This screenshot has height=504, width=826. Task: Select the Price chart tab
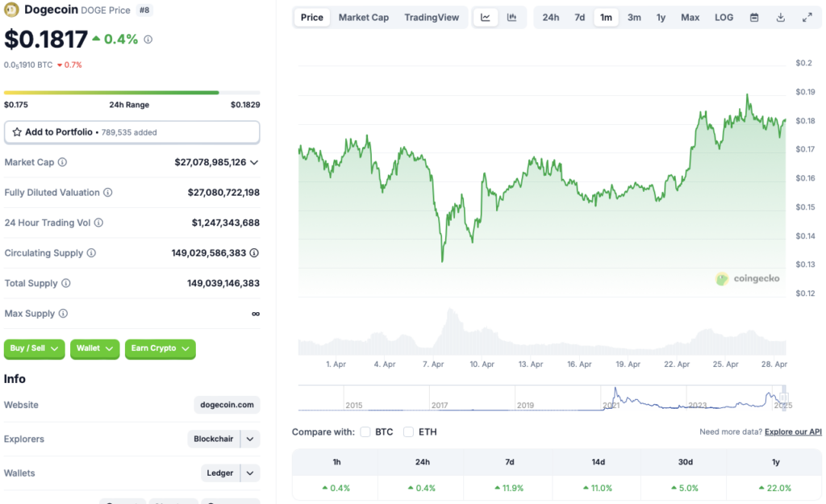click(312, 18)
